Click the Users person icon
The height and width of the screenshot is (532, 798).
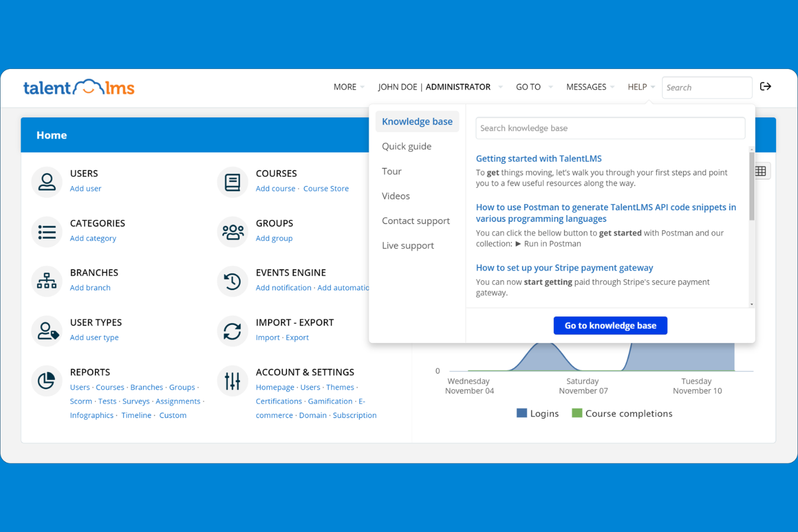pos(47,182)
